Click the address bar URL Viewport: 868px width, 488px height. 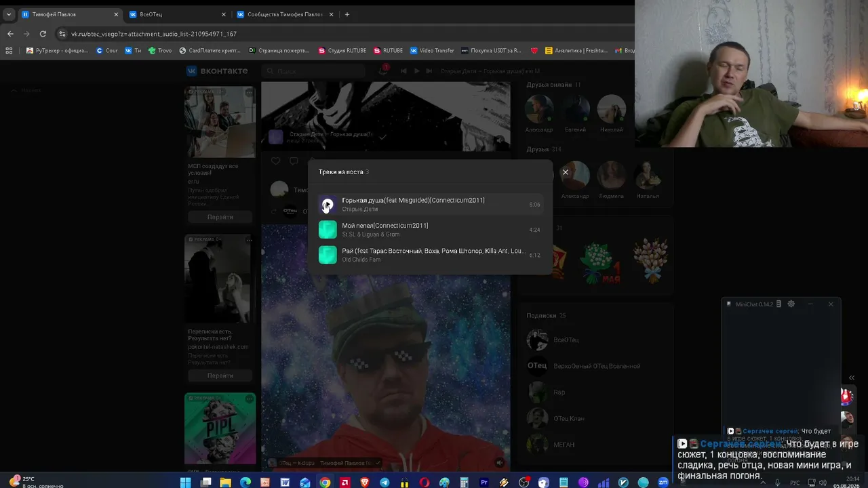154,34
